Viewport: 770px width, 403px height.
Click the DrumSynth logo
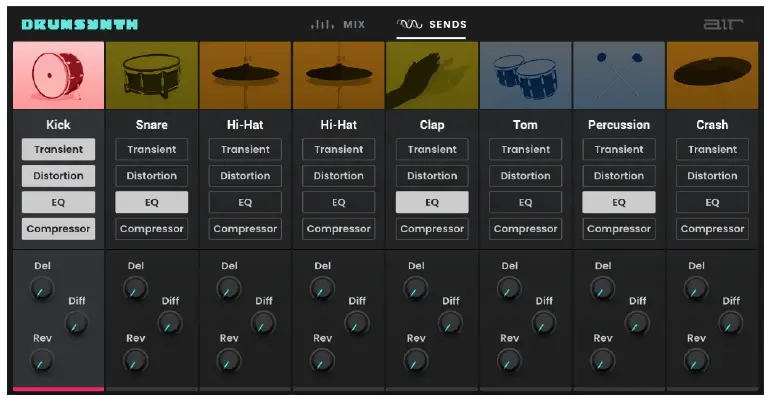click(80, 25)
